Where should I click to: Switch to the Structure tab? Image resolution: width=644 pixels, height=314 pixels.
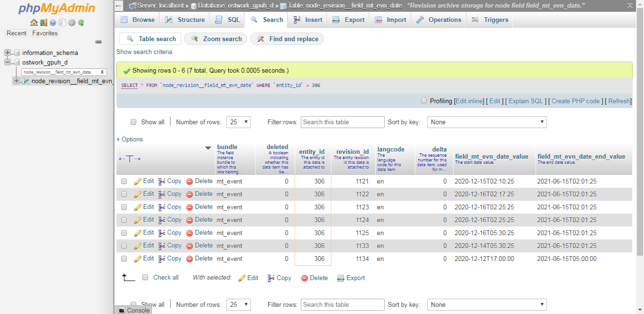click(x=185, y=20)
